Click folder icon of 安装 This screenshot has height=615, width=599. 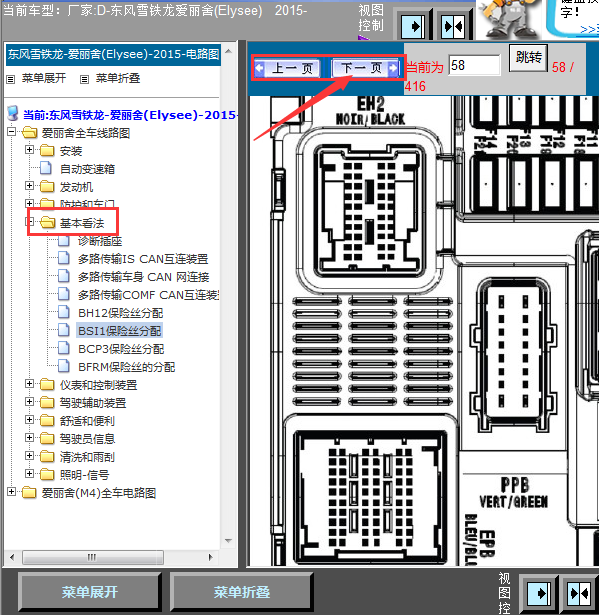point(47,150)
